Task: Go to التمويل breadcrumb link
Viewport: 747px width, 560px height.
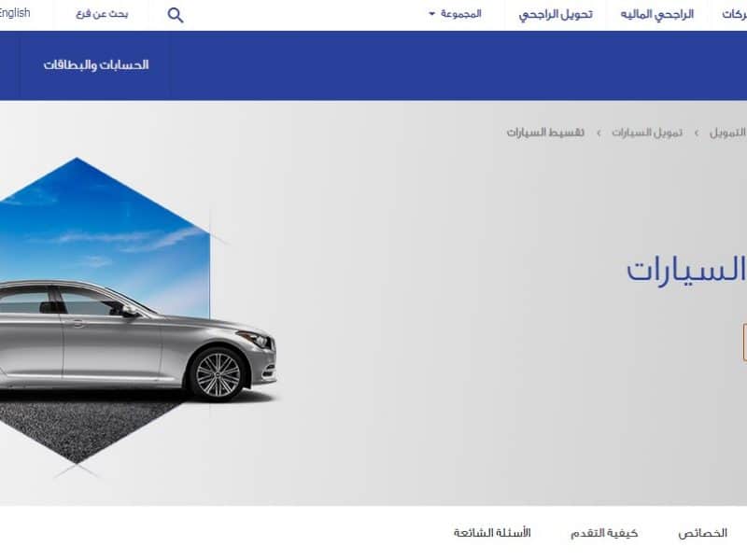Action: pyautogui.click(x=728, y=133)
